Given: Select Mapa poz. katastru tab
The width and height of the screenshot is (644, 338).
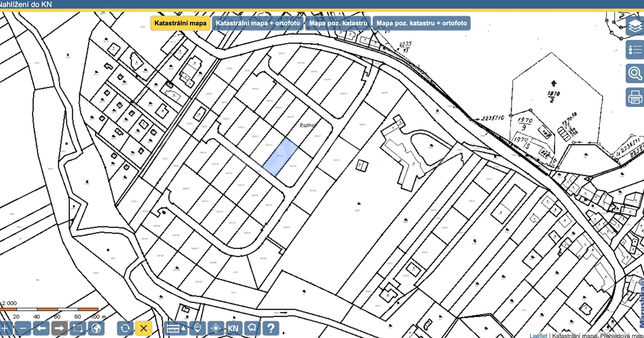Looking at the screenshot, I should [x=338, y=23].
